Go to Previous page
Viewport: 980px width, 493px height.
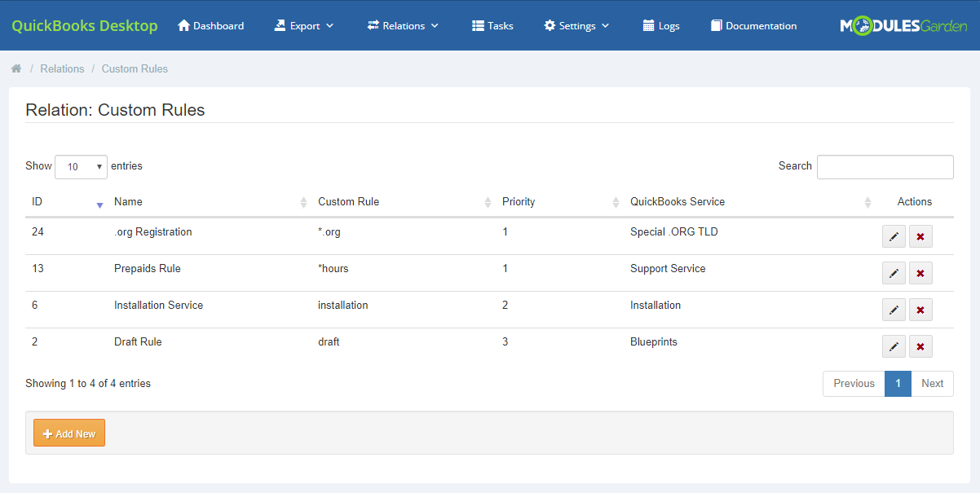point(854,384)
